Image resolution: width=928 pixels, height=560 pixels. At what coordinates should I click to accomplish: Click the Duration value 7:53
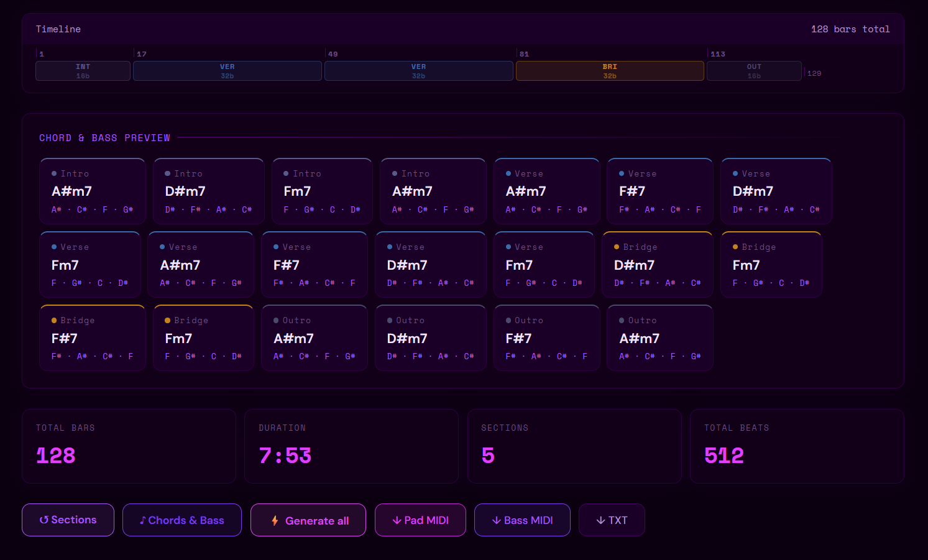point(285,456)
